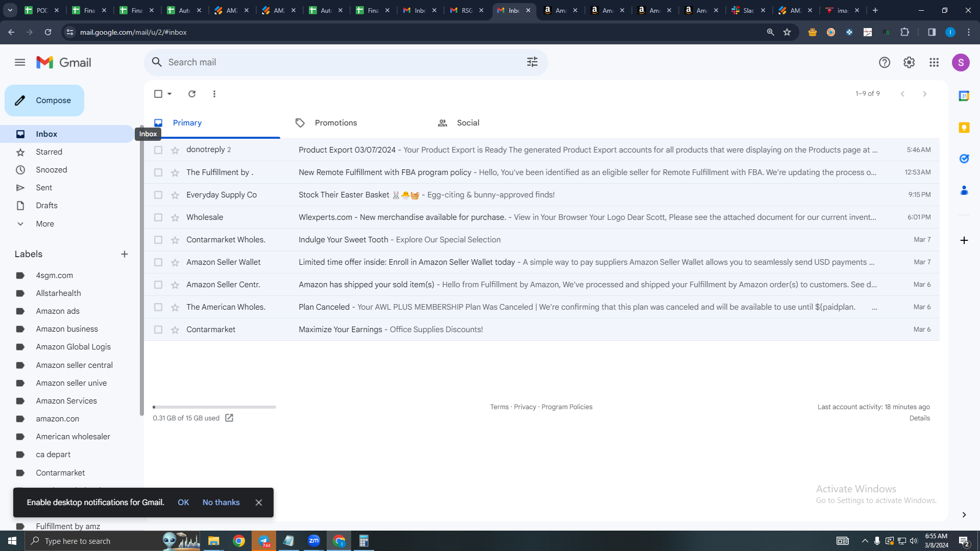Open the More options three-dot menu
Viewport: 980px width, 551px height.
214,94
